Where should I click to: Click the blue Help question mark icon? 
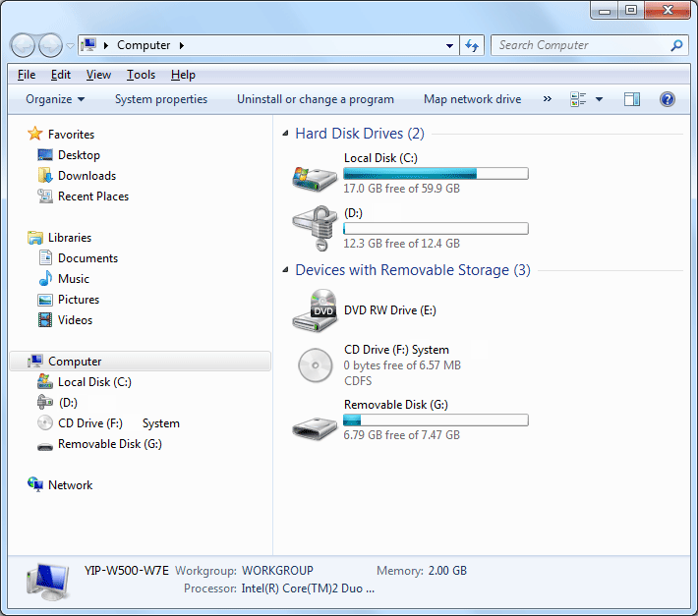668,99
